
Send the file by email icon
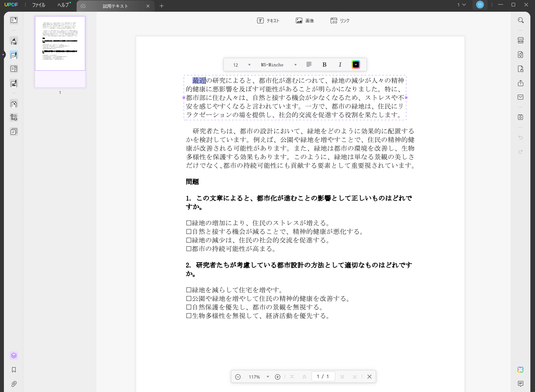[x=520, y=97]
